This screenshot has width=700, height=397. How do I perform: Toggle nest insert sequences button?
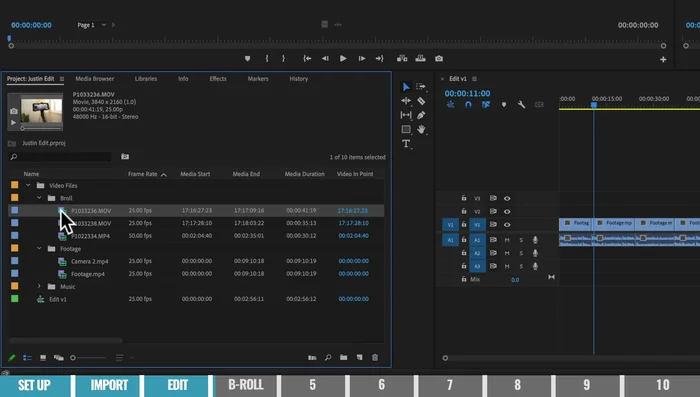(x=450, y=104)
